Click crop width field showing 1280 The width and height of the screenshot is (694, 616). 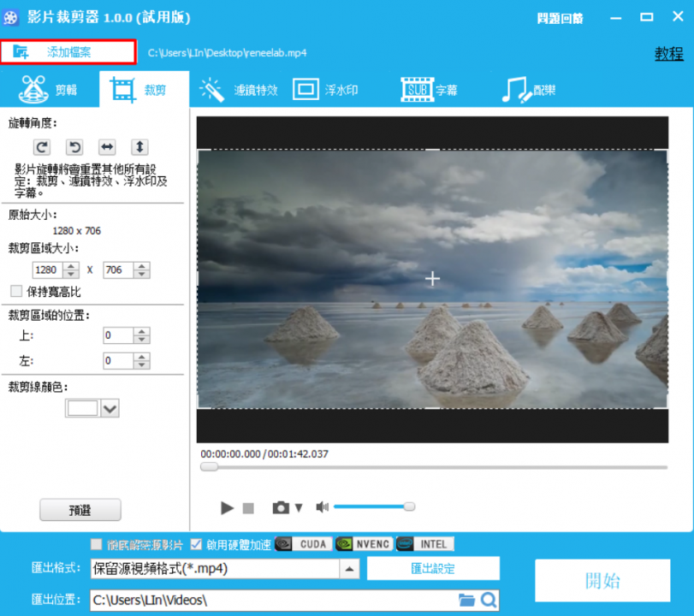[47, 270]
